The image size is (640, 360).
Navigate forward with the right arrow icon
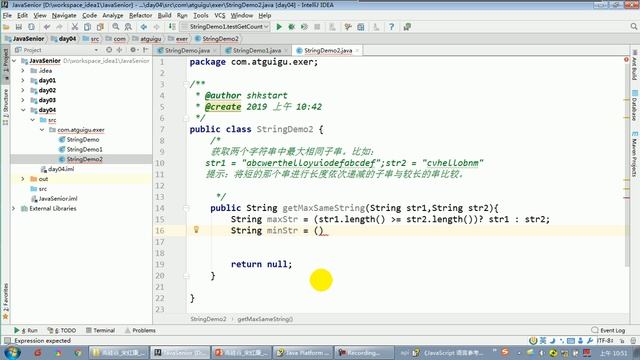(x=156, y=27)
